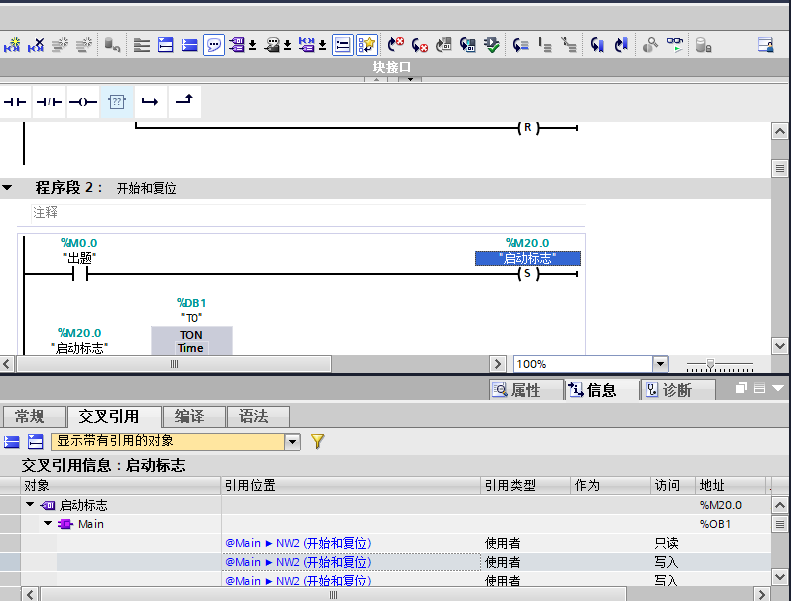This screenshot has height=601, width=791.
Task: Float the info panel with window icon
Action: (741, 388)
